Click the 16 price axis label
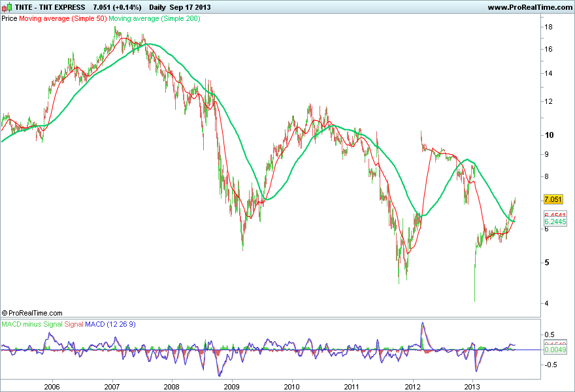The height and width of the screenshot is (392, 575). coord(549,49)
